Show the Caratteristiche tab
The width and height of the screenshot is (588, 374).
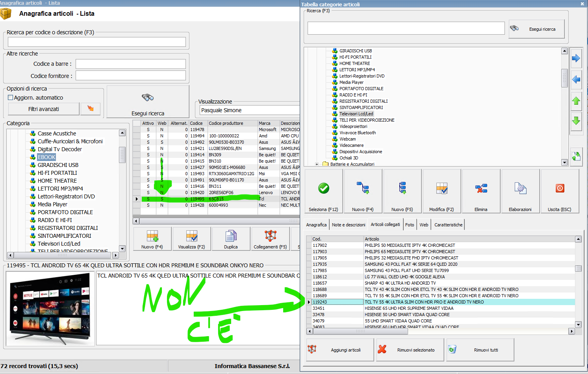(x=448, y=225)
